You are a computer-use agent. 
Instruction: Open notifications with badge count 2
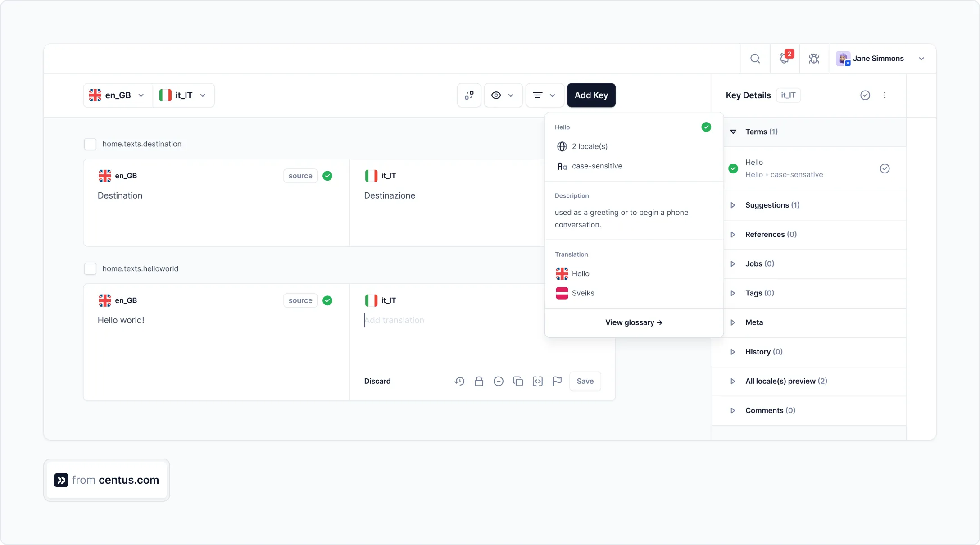(x=784, y=58)
